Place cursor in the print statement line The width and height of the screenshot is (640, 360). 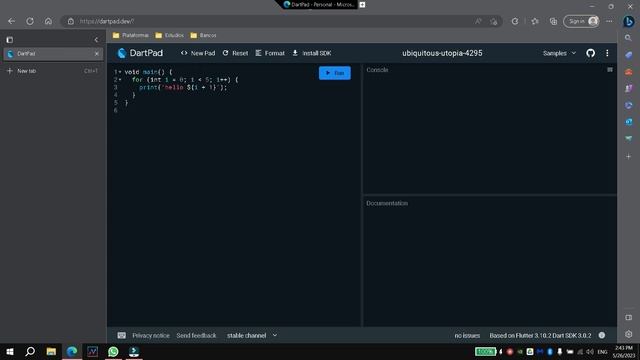pyautogui.click(x=182, y=87)
